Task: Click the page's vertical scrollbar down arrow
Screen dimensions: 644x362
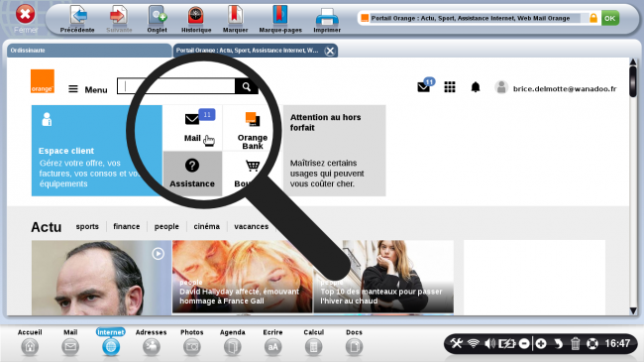Action: click(x=633, y=310)
